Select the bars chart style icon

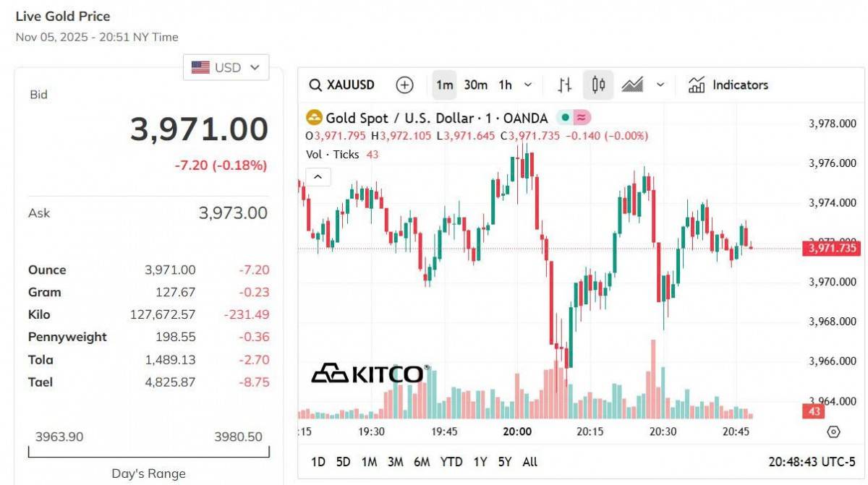point(565,85)
